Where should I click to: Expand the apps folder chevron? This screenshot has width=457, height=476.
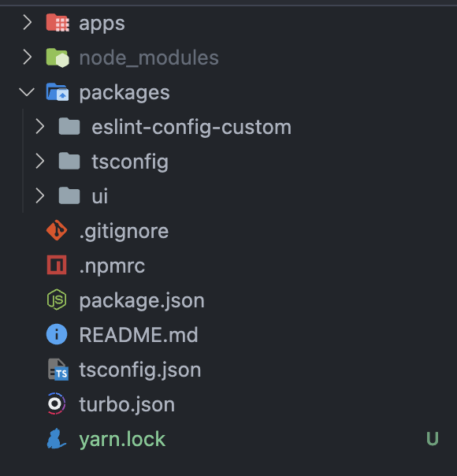tap(28, 23)
